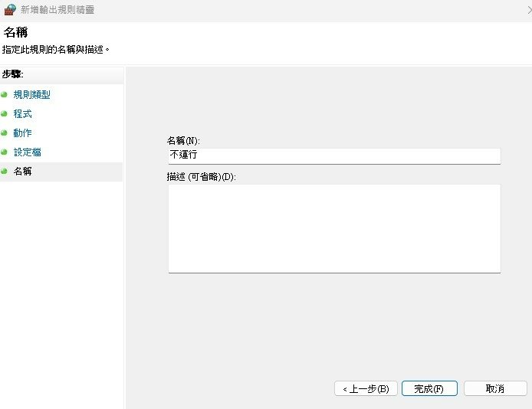The width and height of the screenshot is (532, 409).
Task: Focus the 描述 (可省略) text area
Action: [334, 228]
